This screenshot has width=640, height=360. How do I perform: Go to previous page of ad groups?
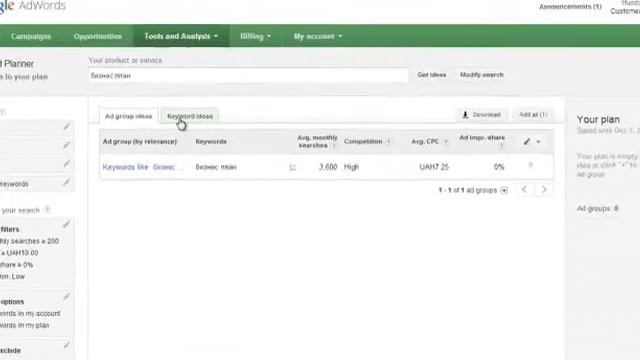[x=524, y=189]
